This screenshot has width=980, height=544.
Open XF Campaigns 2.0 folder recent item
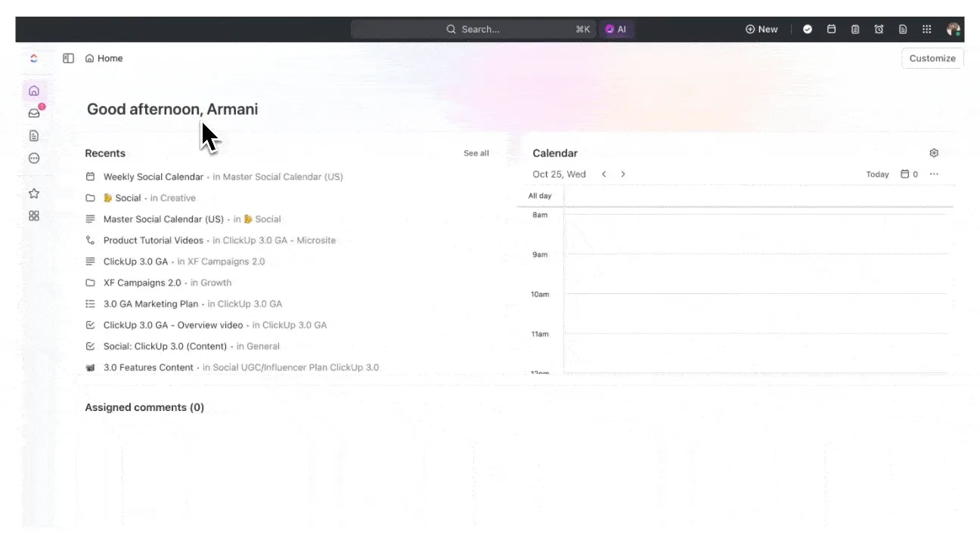(142, 283)
